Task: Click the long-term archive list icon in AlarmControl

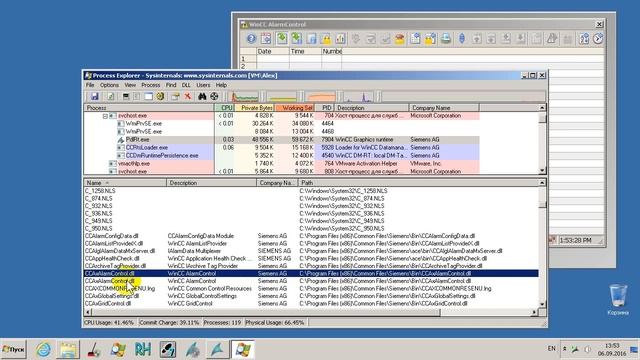Action: pyautogui.click(x=311, y=39)
